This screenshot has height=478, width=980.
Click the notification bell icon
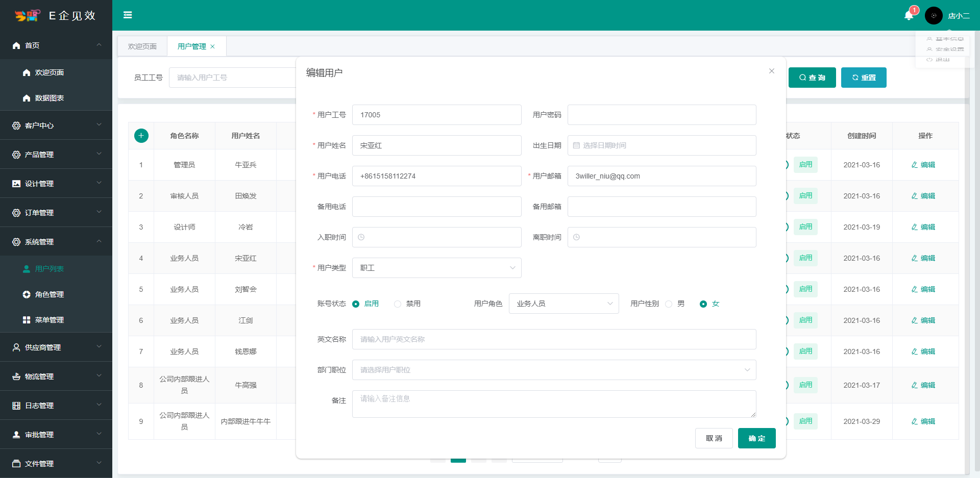(x=909, y=15)
